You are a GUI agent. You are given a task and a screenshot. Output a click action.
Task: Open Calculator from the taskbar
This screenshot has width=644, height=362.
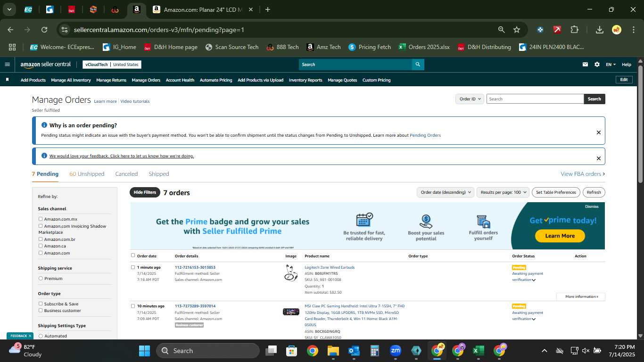375,351
